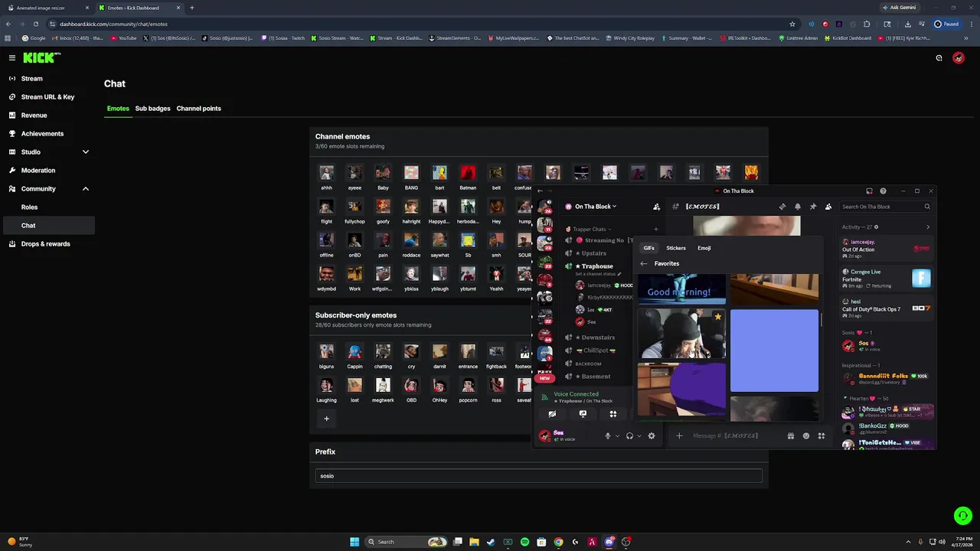The image size is (980, 551).
Task: Unfavorite GIF using star icon
Action: click(717, 316)
